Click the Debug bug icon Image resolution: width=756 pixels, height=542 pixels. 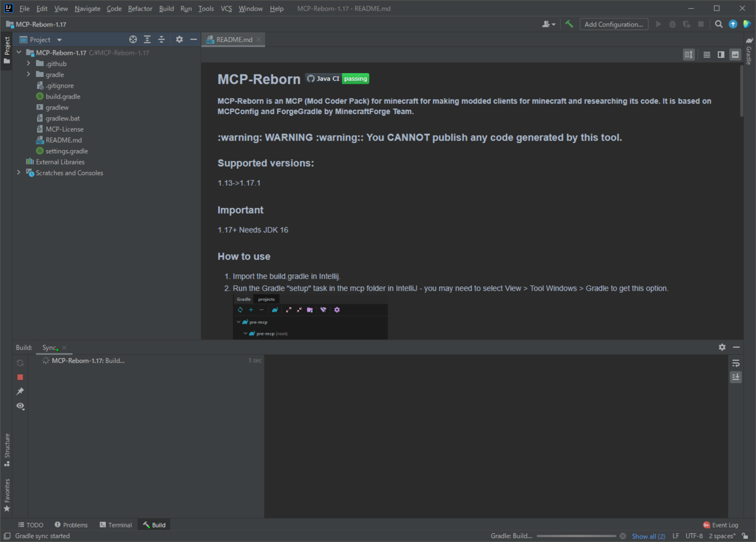(x=672, y=24)
